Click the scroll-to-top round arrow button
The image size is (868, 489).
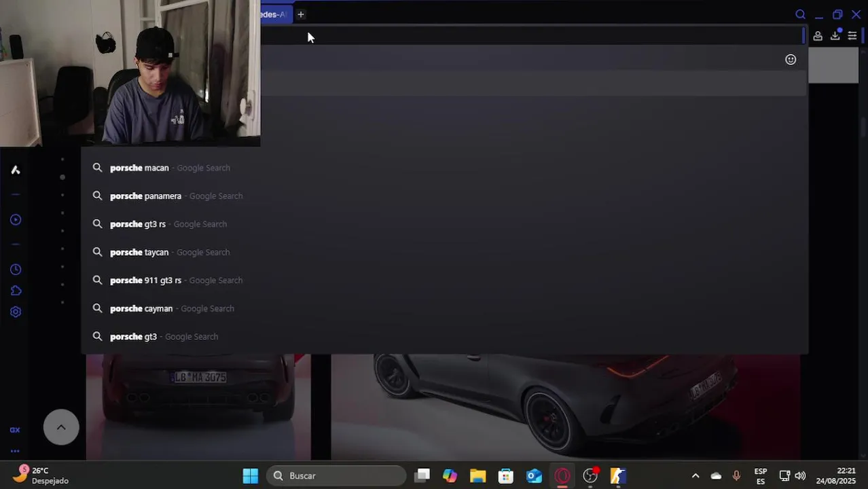(61, 427)
